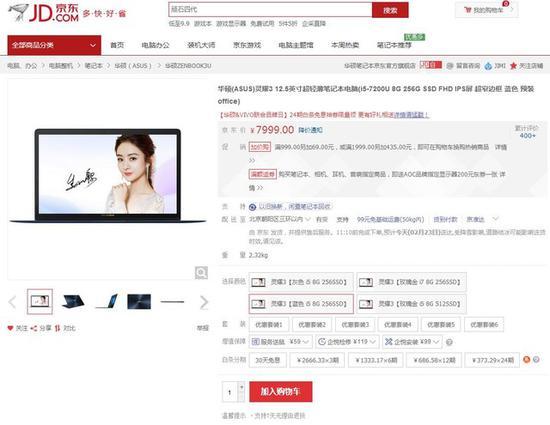Open JIMI assistant chat icon

click(x=488, y=66)
